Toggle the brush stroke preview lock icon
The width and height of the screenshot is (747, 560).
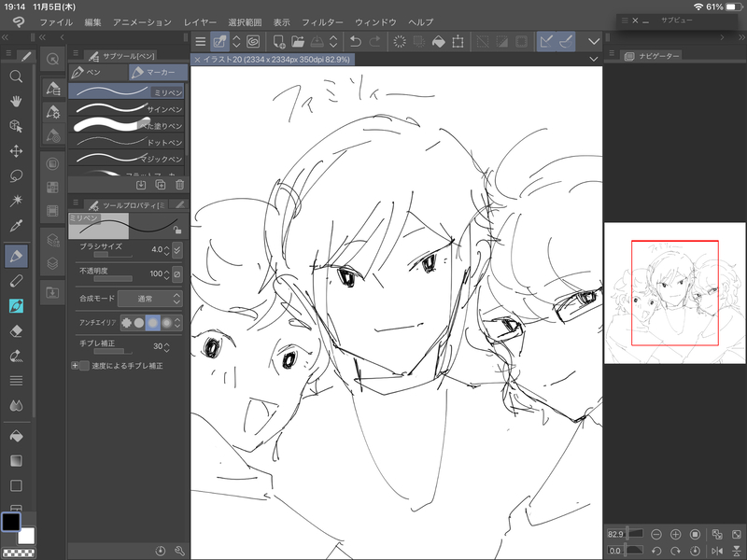tap(177, 230)
